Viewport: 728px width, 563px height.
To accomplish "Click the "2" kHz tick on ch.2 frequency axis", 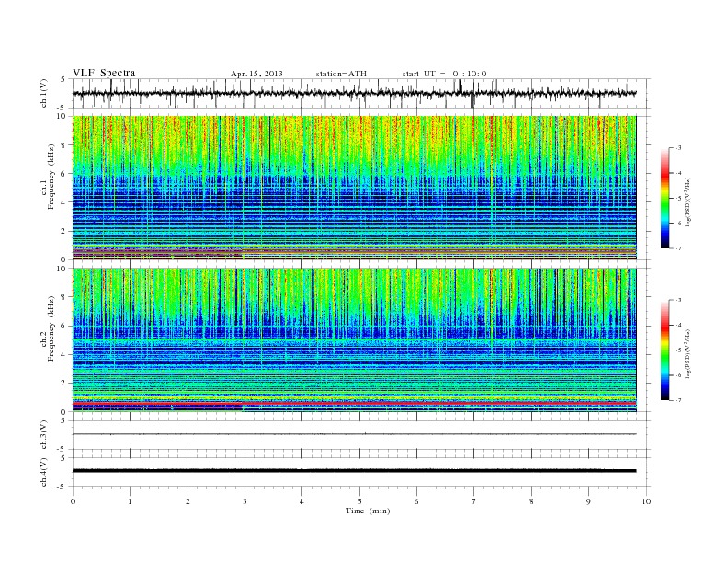I will point(63,384).
